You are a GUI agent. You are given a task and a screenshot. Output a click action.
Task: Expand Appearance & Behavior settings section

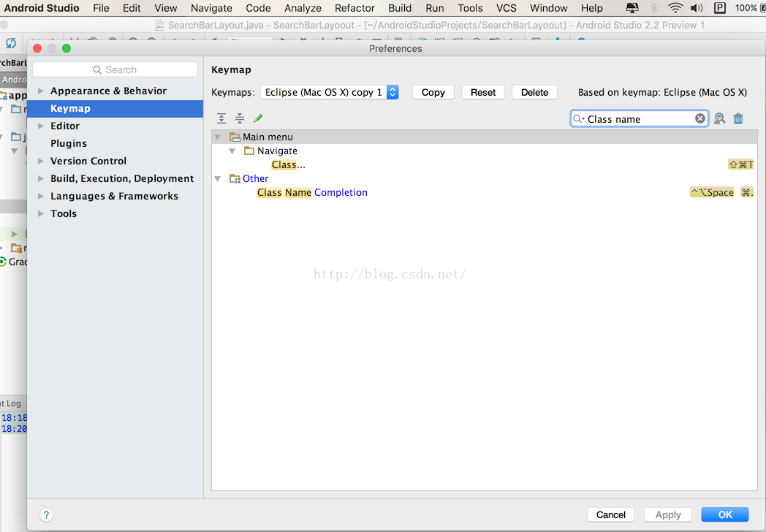tap(41, 91)
